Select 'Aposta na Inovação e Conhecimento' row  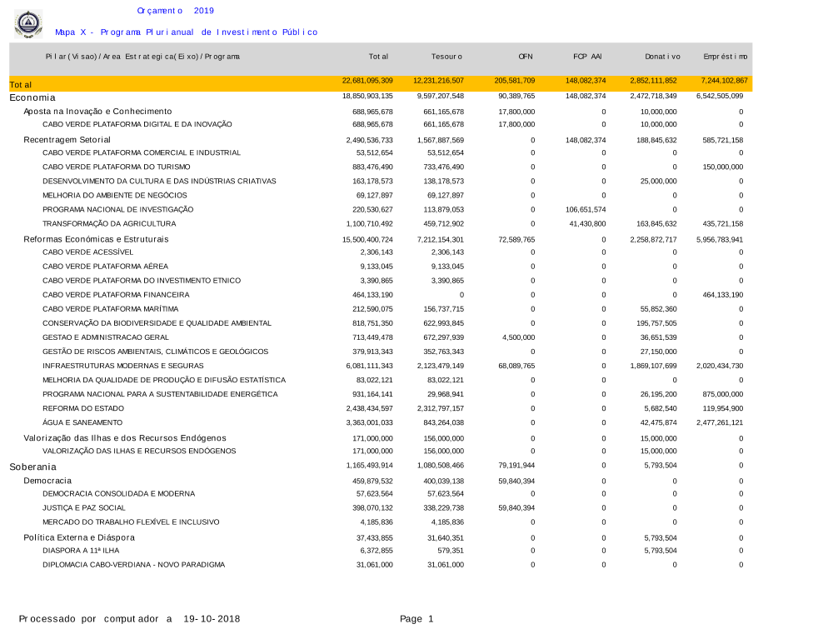(97, 111)
